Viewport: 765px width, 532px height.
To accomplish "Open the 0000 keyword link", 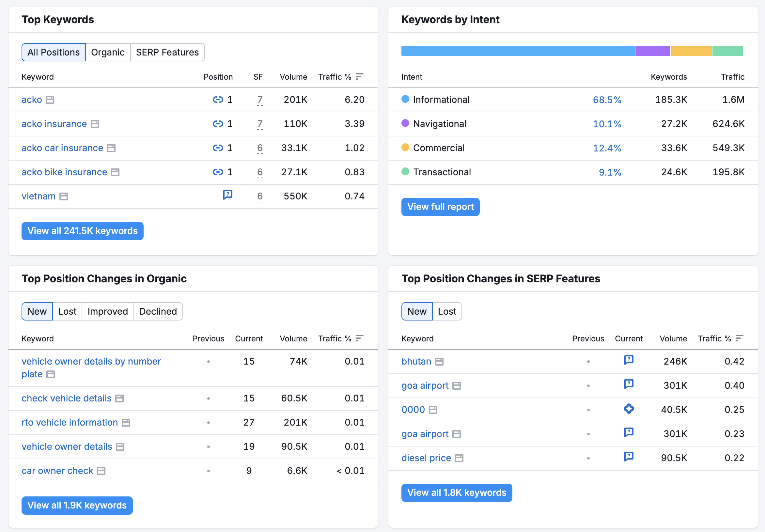I will click(x=413, y=410).
